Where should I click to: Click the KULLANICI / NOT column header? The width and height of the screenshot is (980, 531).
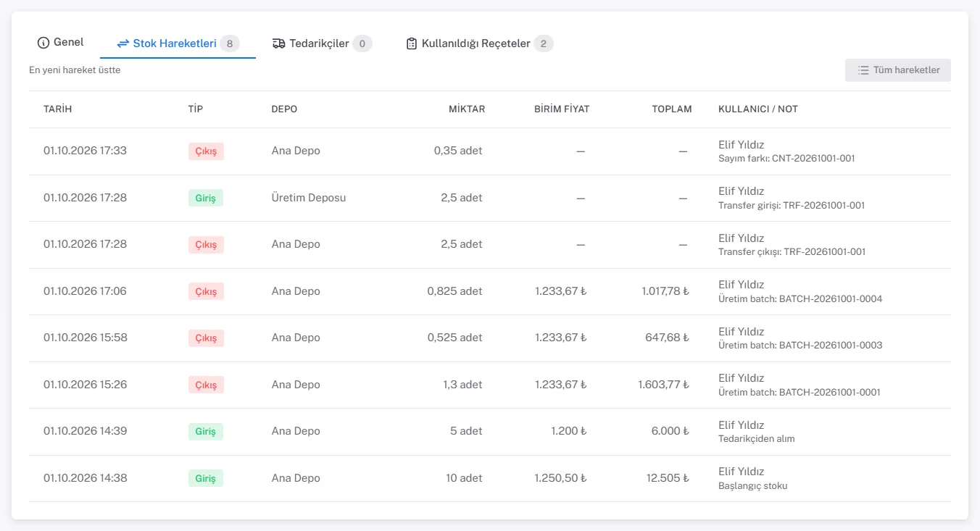[x=758, y=109]
